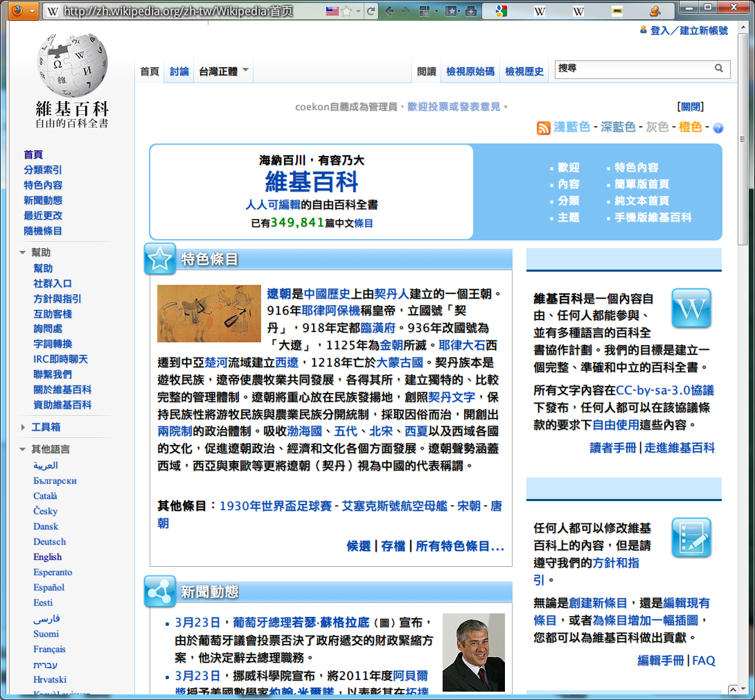Click the blue W Wikipedia intro icon
The height and width of the screenshot is (700, 755).
coord(691,308)
